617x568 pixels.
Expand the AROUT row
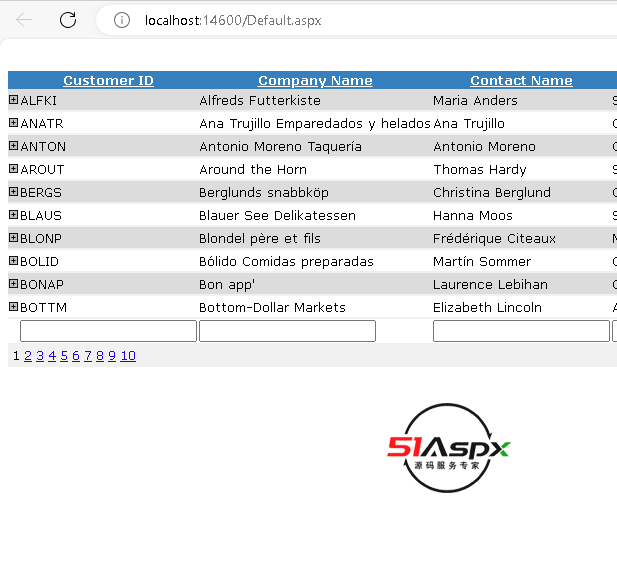[13, 168]
